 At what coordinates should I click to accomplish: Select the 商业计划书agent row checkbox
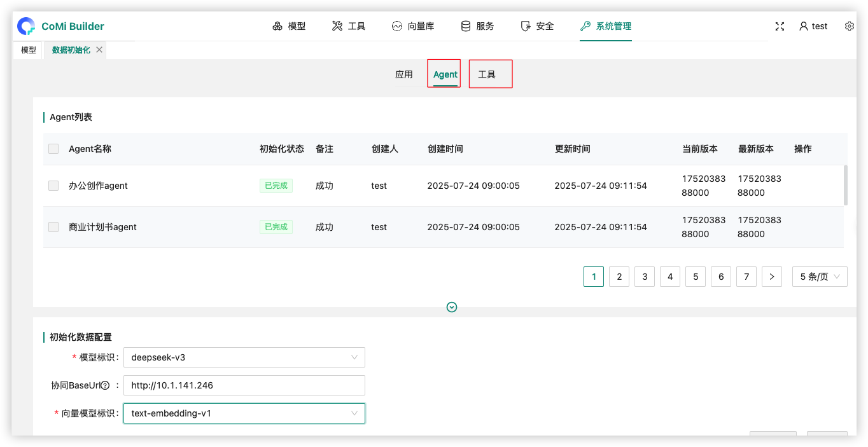pyautogui.click(x=53, y=227)
